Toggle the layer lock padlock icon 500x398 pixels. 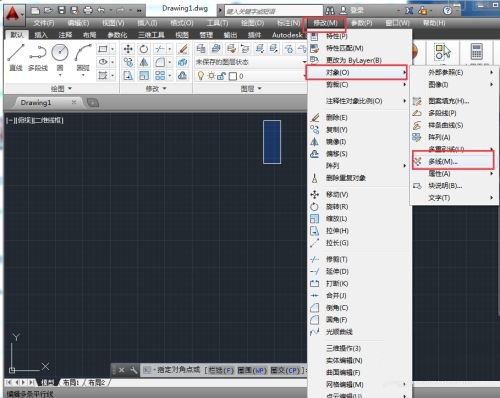click(x=221, y=76)
